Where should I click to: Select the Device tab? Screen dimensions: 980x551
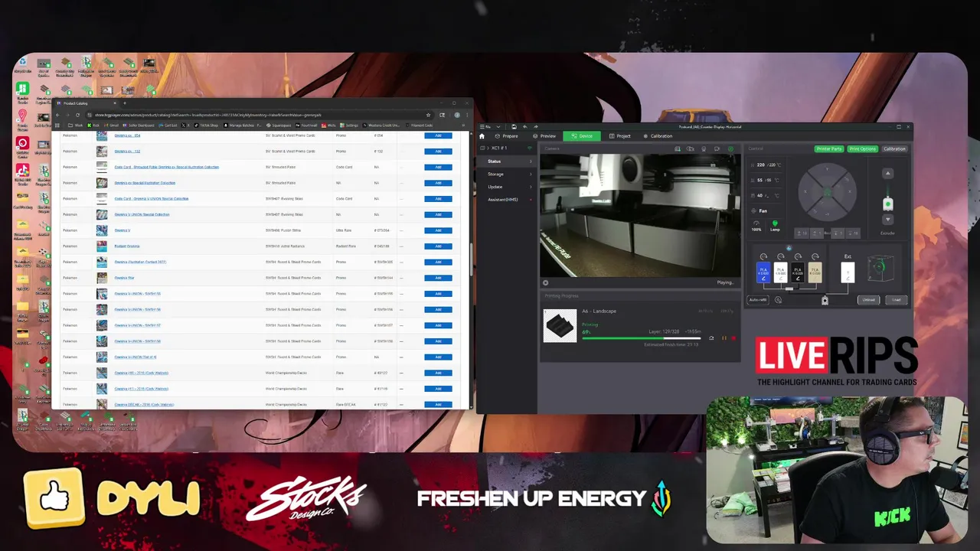(x=582, y=136)
